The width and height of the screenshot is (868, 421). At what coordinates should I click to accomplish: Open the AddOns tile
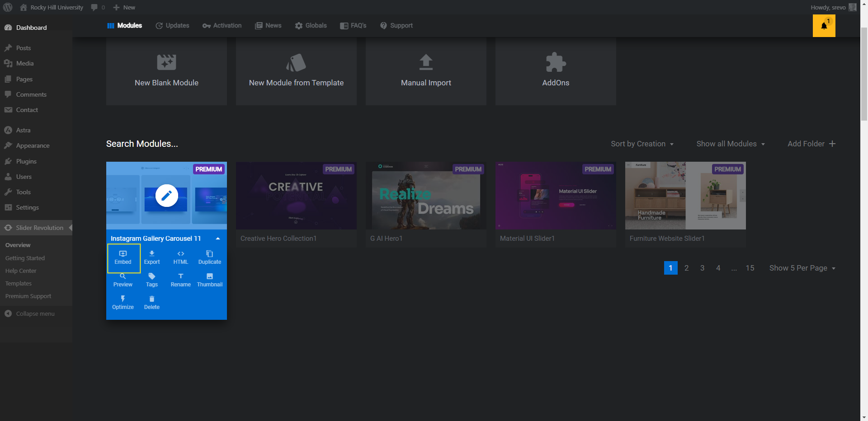point(556,71)
